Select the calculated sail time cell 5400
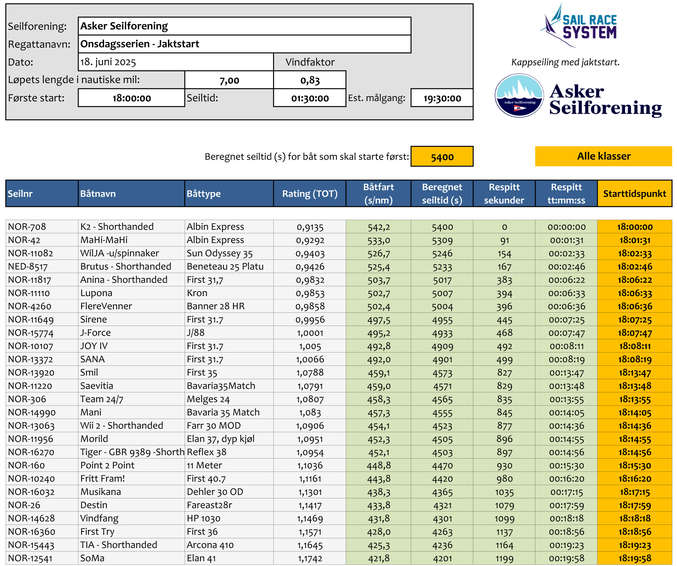The height and width of the screenshot is (566, 677). pyautogui.click(x=442, y=156)
